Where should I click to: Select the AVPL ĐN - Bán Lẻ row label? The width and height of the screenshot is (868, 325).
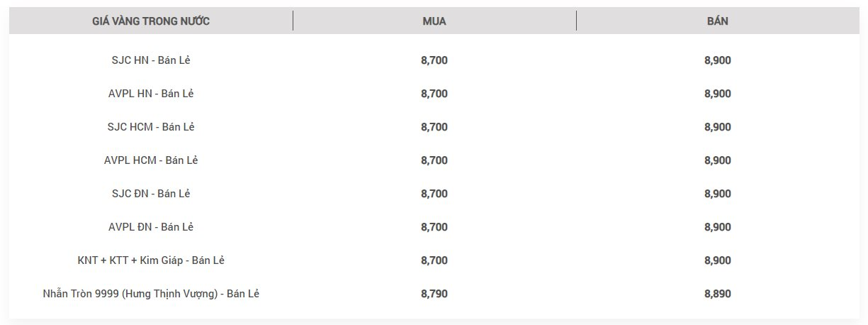(151, 227)
